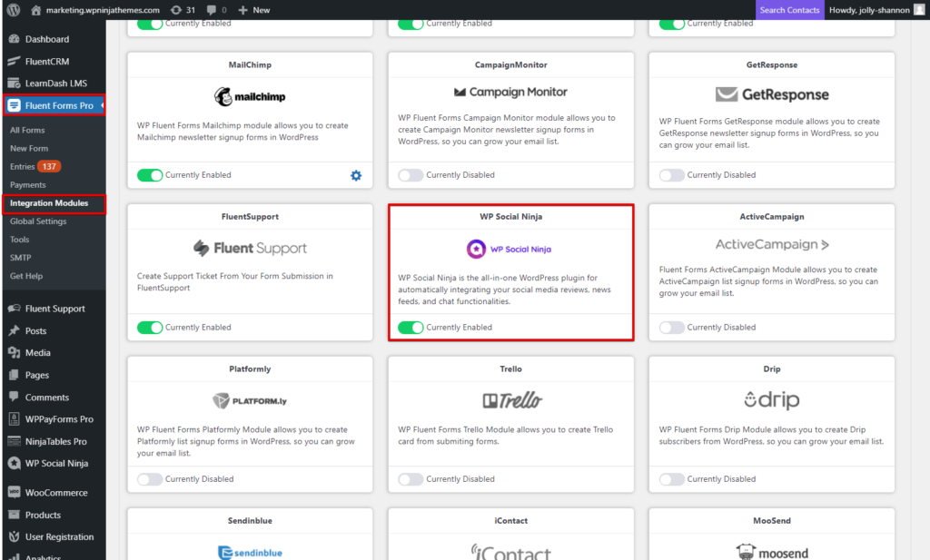Enable the CampaignMonitor integration toggle
Screen dimensions: 930x560
click(x=411, y=175)
